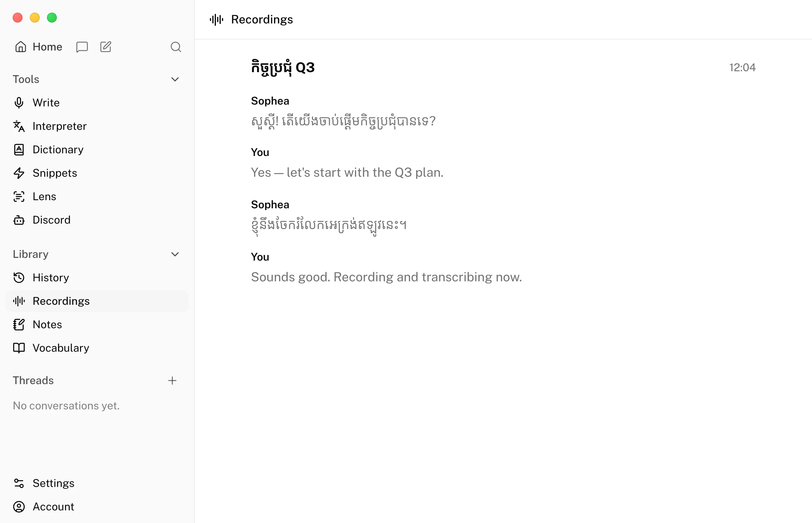Click the Home house icon
The height and width of the screenshot is (523, 812).
pos(20,47)
